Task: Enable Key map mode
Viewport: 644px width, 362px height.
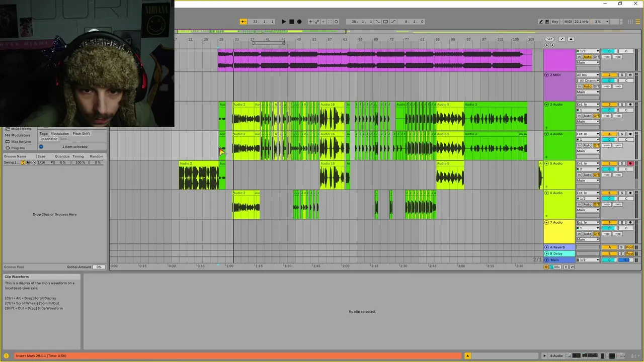Action: coord(555,22)
